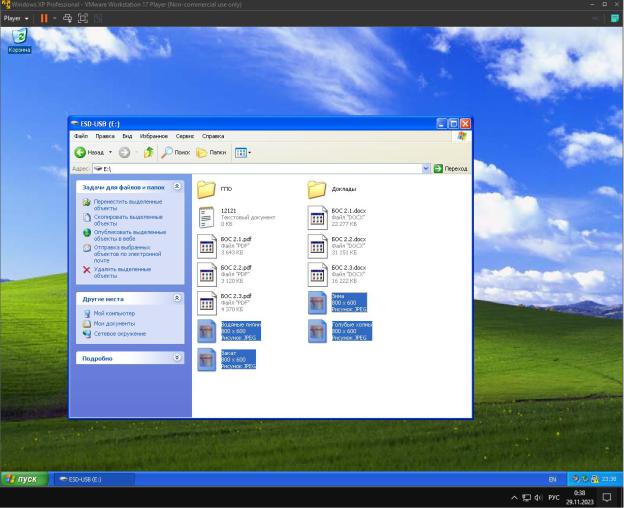
Task: Click the VMware pause button
Action: coord(44,18)
